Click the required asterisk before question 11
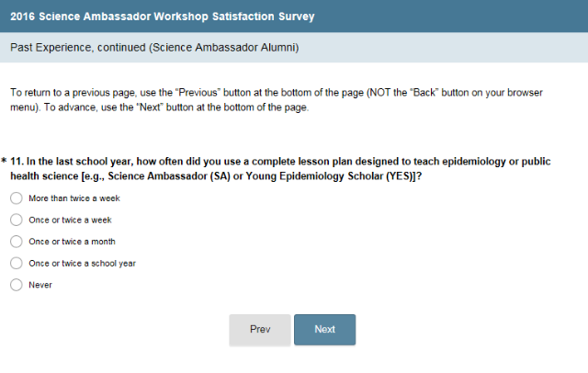 tap(5, 162)
